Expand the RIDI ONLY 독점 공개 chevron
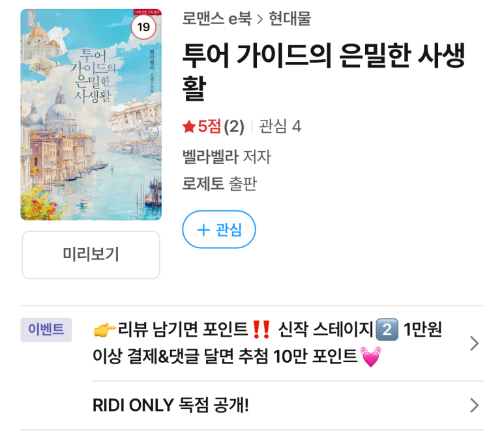This screenshot has width=504, height=439. (x=475, y=405)
